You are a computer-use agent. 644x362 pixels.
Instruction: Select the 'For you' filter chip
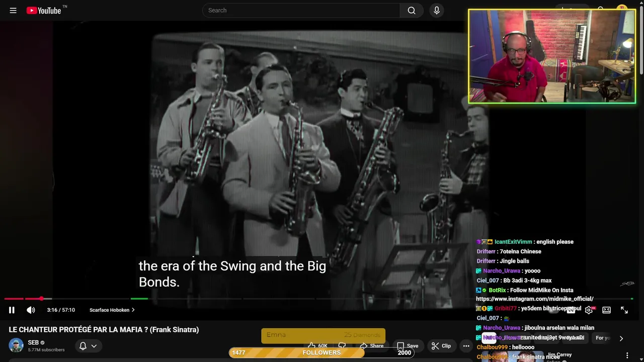tap(603, 338)
